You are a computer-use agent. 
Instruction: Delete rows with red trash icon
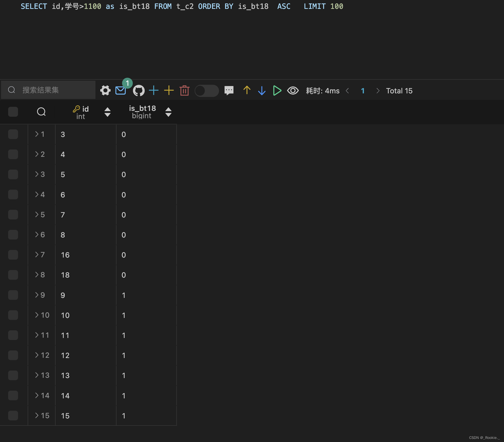pos(184,91)
